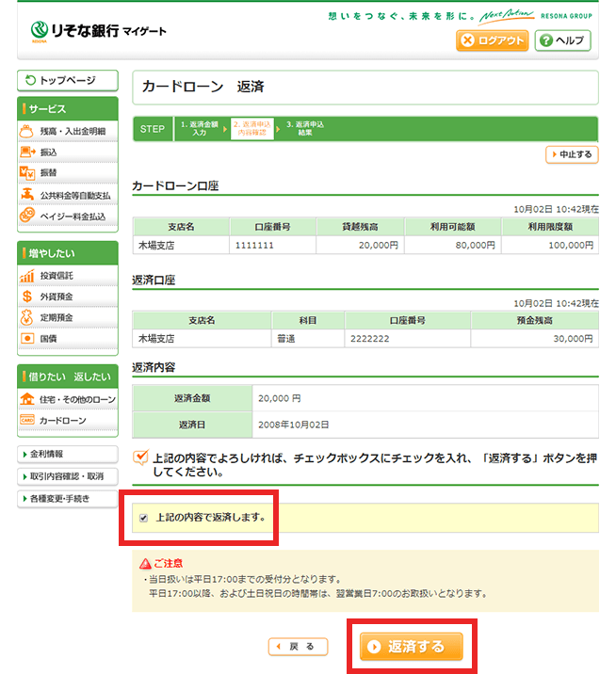Click step 2 返済申込内容確認
This screenshot has height=674, width=616.
click(x=252, y=129)
